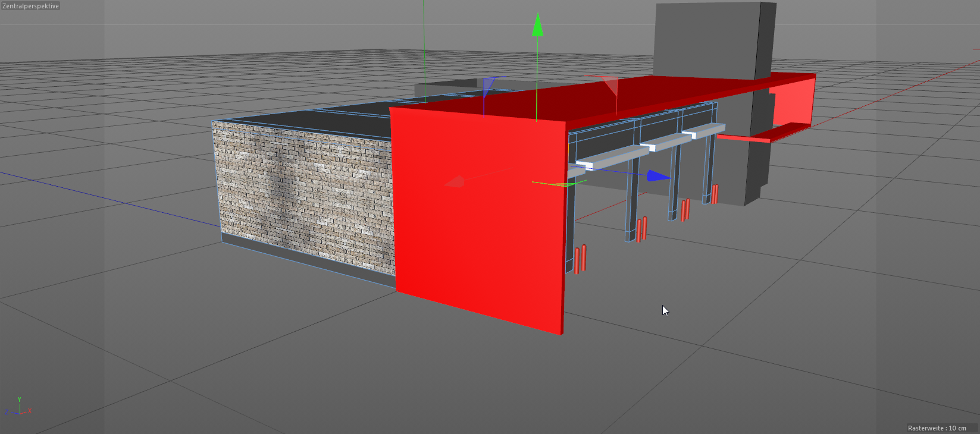Click the faded red X-axis arrow handle
The height and width of the screenshot is (434, 980).
click(455, 181)
